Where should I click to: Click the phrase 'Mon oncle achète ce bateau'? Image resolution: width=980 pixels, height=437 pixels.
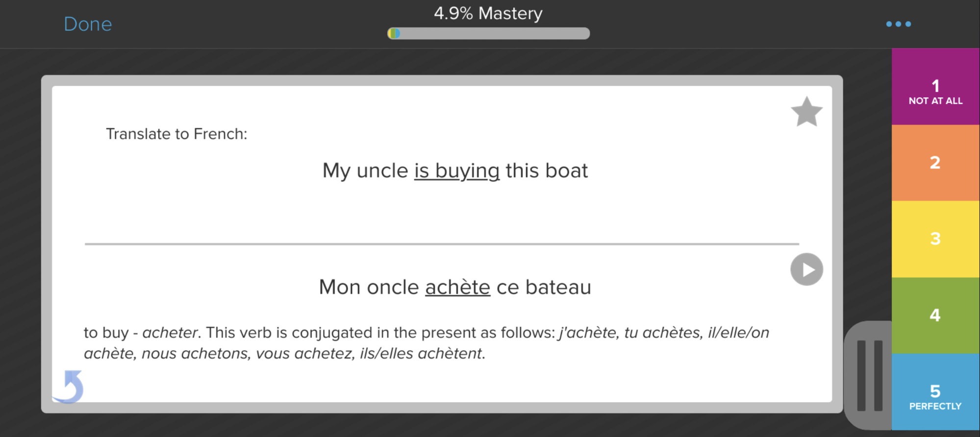click(454, 287)
